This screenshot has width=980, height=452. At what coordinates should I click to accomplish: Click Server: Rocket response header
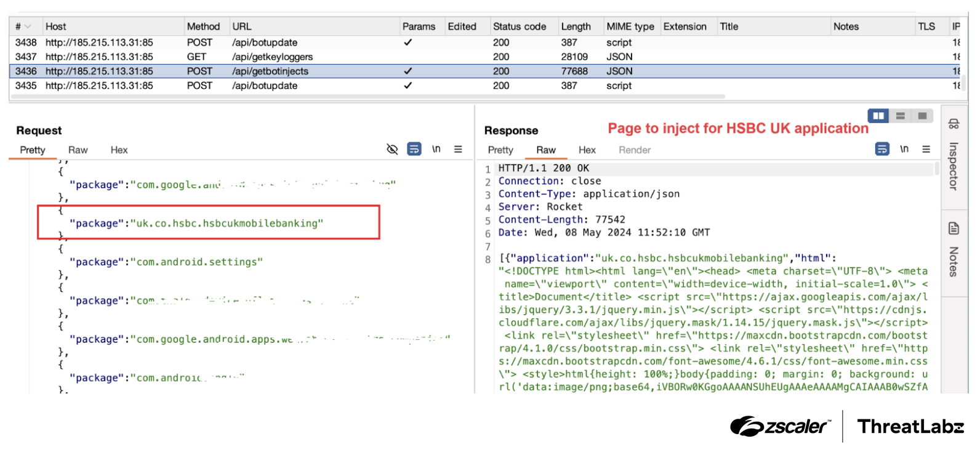click(x=540, y=207)
